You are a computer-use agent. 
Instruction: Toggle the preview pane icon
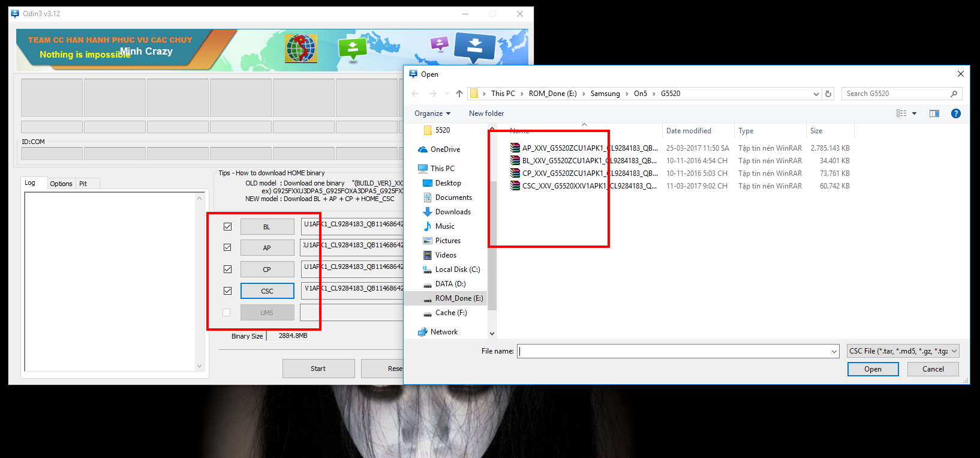[x=934, y=113]
